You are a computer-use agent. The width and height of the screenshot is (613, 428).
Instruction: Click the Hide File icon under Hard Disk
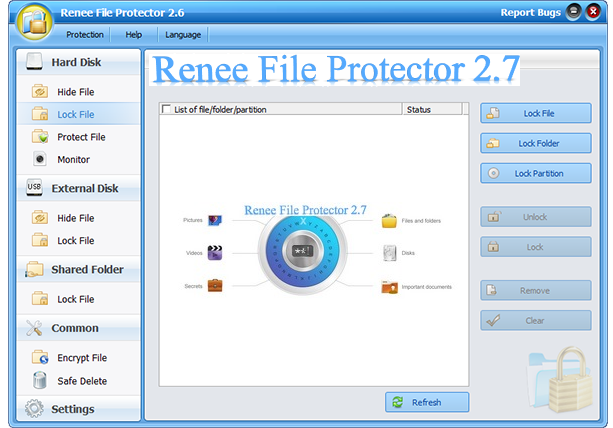(40, 92)
